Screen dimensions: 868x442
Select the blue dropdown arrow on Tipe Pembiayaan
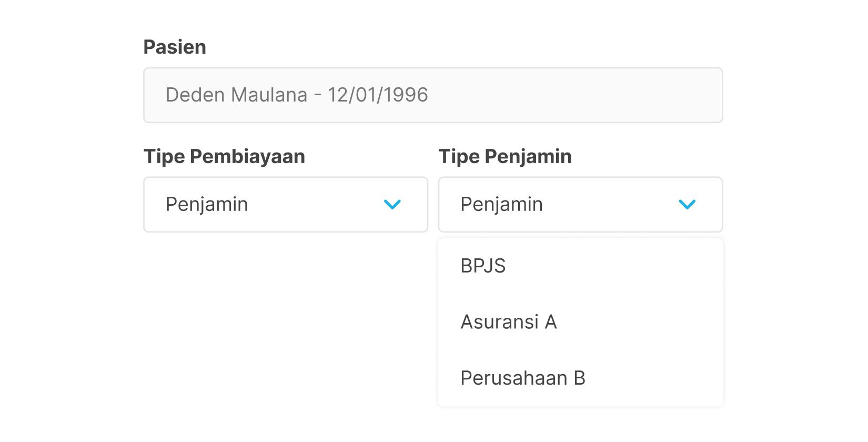pos(392,204)
